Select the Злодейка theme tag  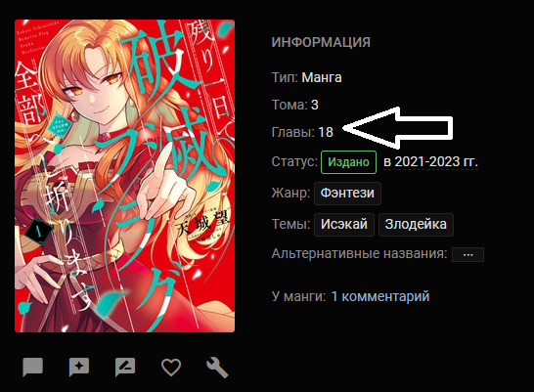416,225
